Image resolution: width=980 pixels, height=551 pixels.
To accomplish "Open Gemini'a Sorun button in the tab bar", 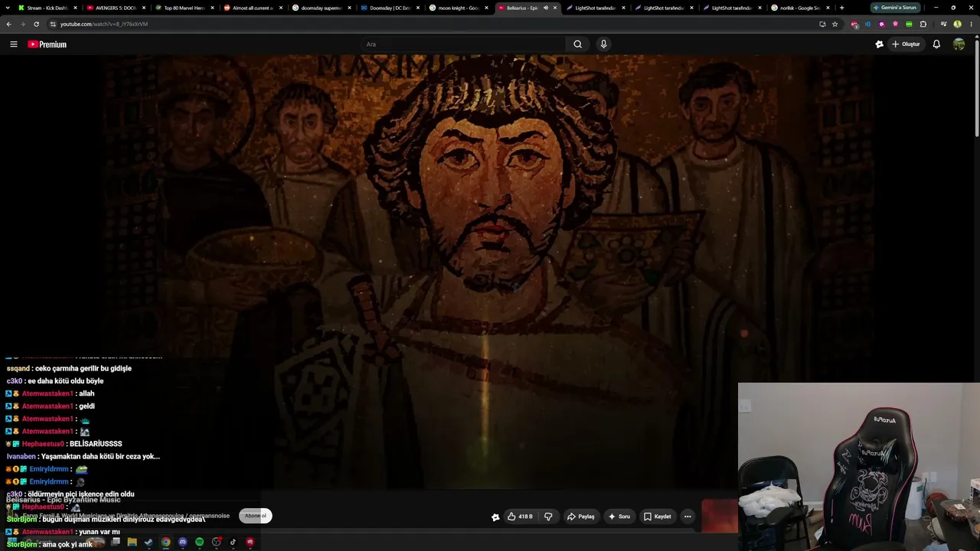I will (x=895, y=8).
